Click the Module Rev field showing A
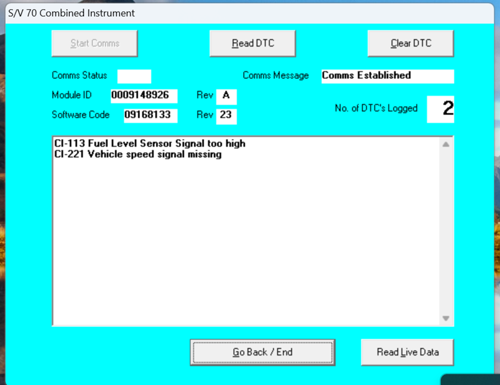Image resolution: width=500 pixels, height=385 pixels. (226, 97)
